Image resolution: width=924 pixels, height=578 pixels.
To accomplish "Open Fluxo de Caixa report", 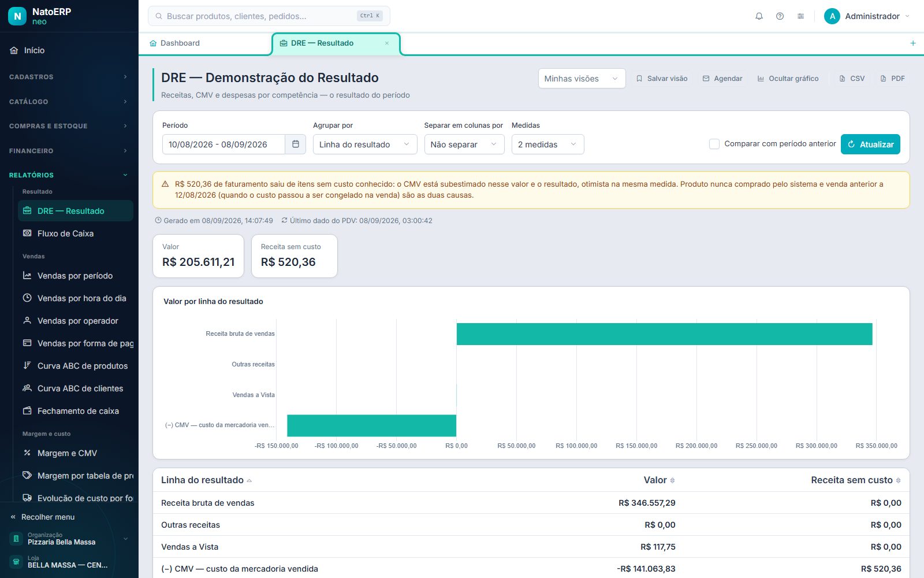I will point(76,234).
